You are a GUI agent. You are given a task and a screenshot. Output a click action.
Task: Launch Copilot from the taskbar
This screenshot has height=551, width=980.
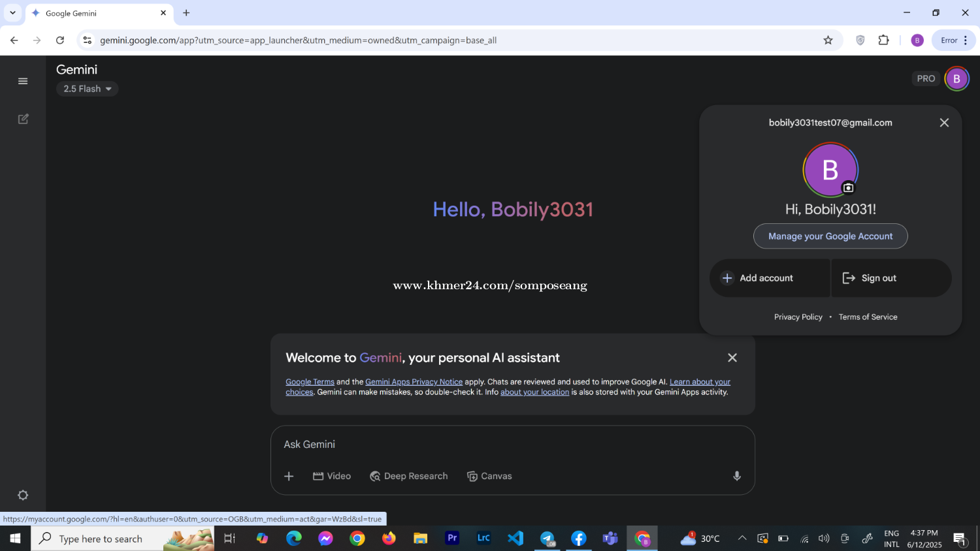pos(262,539)
